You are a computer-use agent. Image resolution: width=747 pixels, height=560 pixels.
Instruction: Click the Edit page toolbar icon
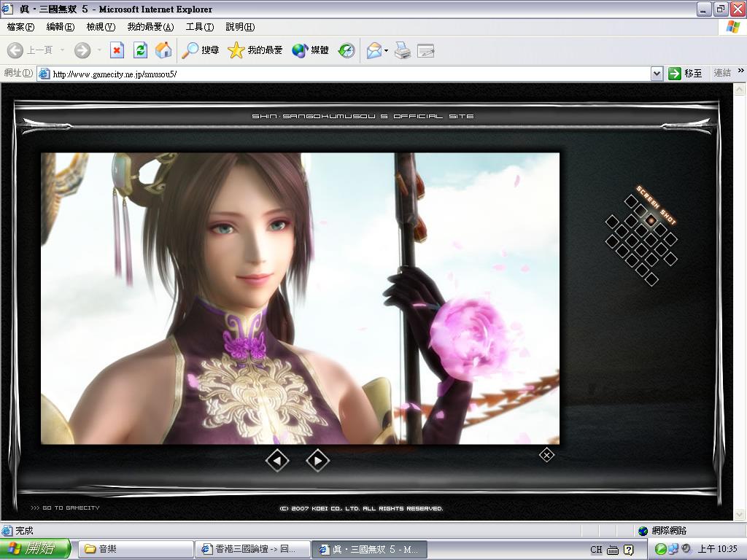(x=425, y=50)
